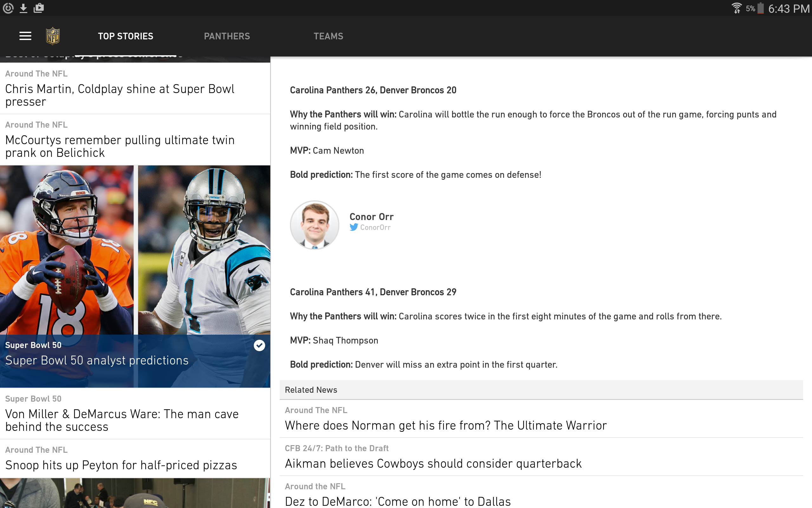This screenshot has height=508, width=812.
Task: Tap the 'CFB 24/7: Path to the Draft' label
Action: coord(337,448)
